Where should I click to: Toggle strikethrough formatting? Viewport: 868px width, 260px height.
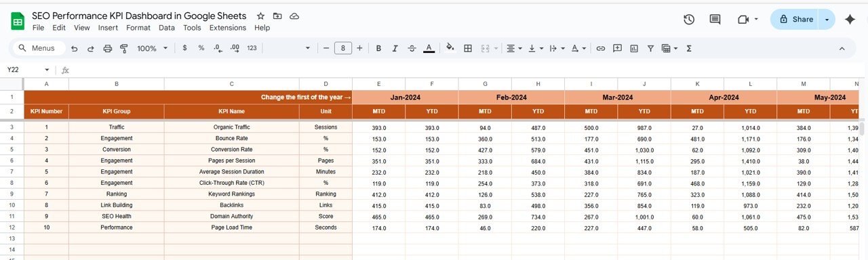pos(412,48)
